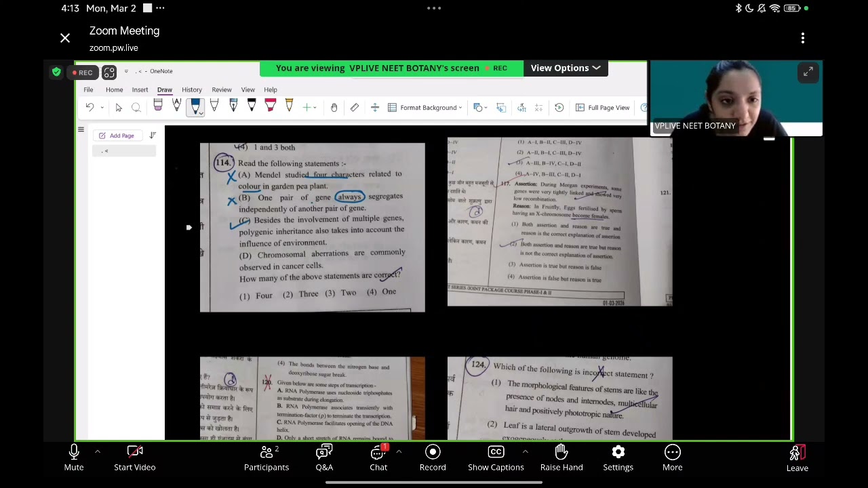Viewport: 868px width, 488px height.
Task: Pick the purple eraser tool
Action: [x=157, y=106]
